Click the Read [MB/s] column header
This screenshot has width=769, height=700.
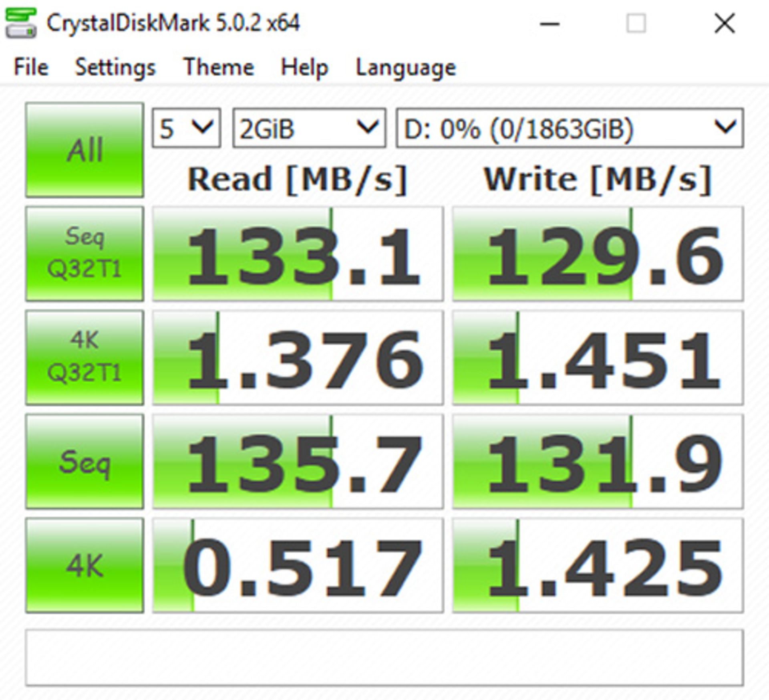coord(298,180)
